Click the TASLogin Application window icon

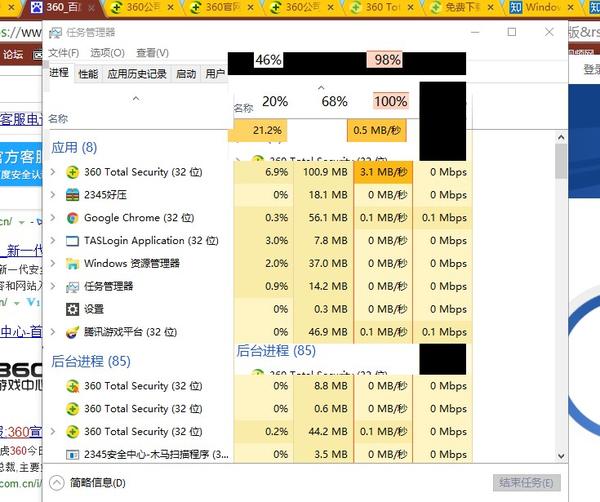[x=72, y=241]
